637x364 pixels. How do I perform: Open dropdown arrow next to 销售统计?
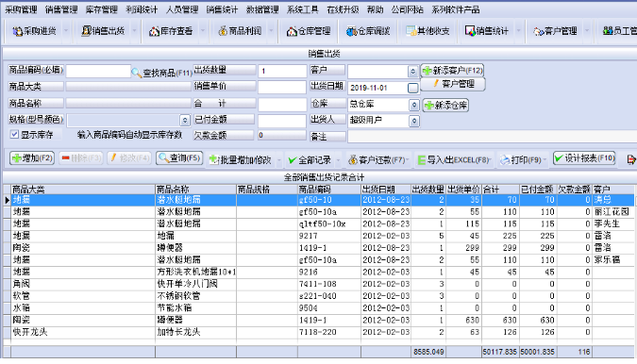tap(518, 31)
